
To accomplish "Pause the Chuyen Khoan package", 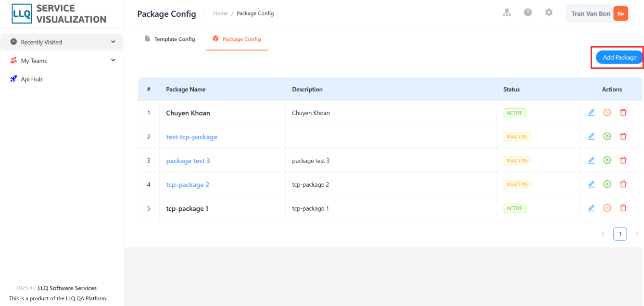I will 607,113.
